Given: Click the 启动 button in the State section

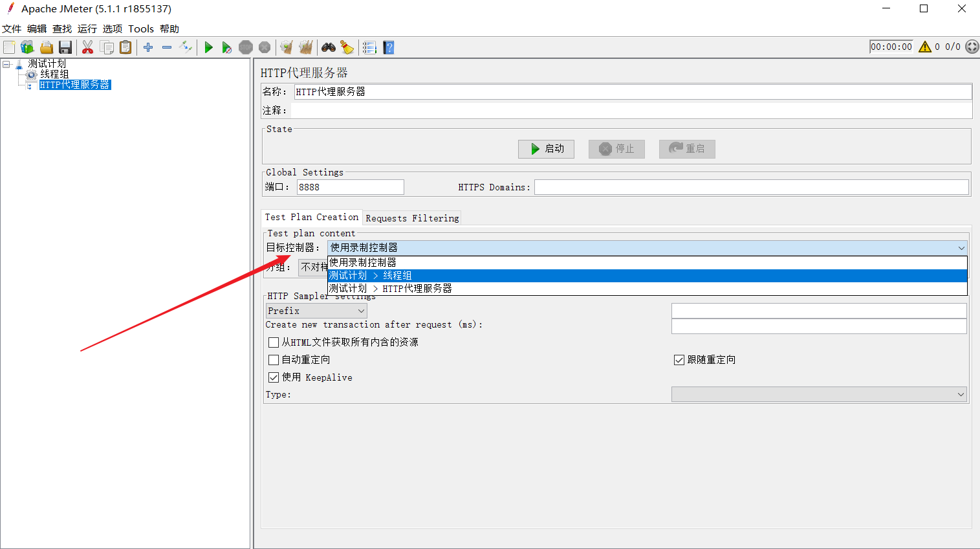Looking at the screenshot, I should point(546,149).
